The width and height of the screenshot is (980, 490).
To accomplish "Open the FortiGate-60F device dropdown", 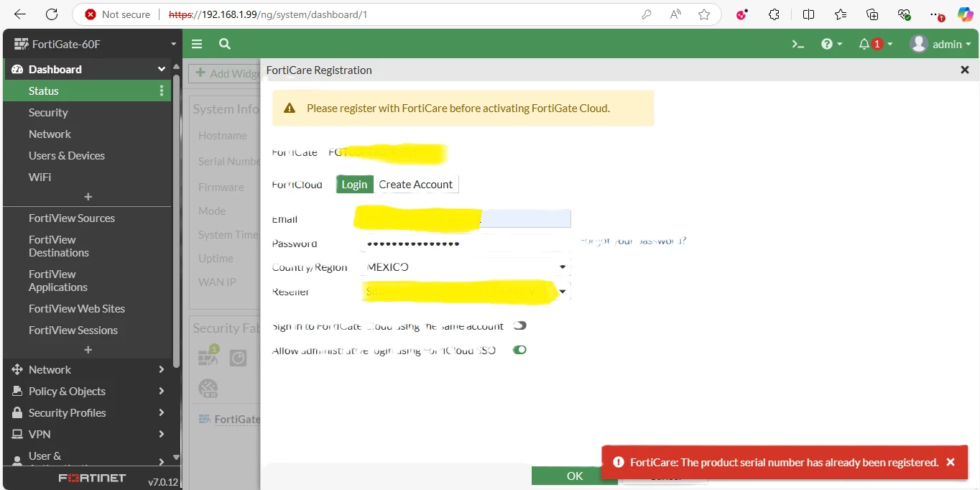I will pos(94,44).
